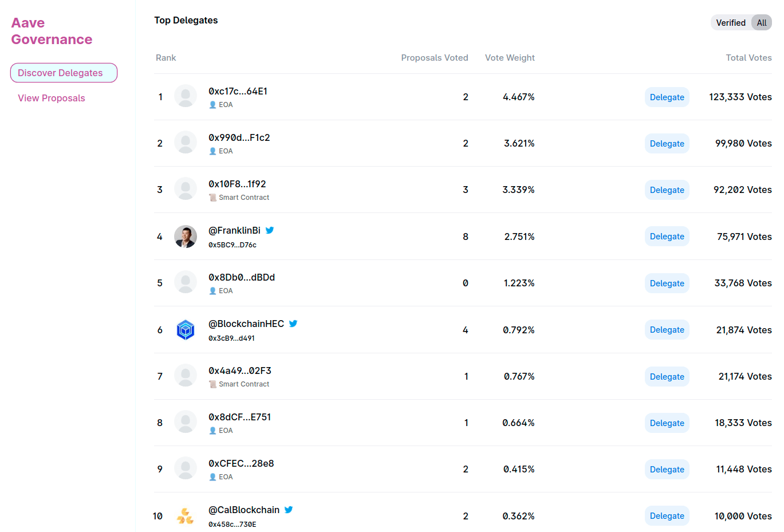Sort by the Vote Weight column header
This screenshot has height=532, width=784.
click(x=510, y=58)
